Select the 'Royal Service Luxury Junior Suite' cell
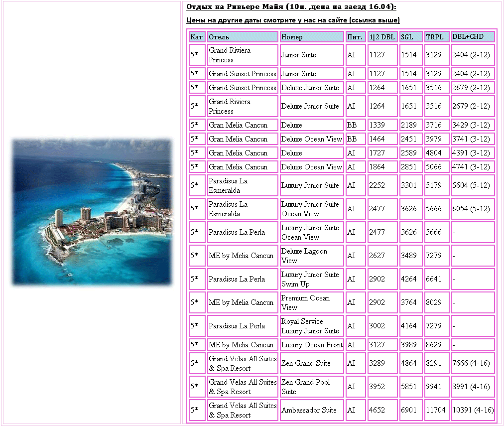 point(312,326)
